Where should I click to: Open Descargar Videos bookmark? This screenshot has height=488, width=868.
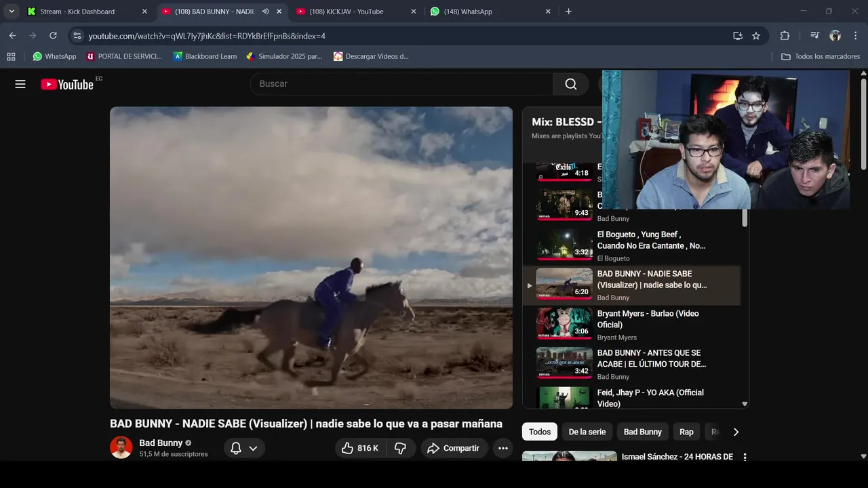click(x=371, y=56)
